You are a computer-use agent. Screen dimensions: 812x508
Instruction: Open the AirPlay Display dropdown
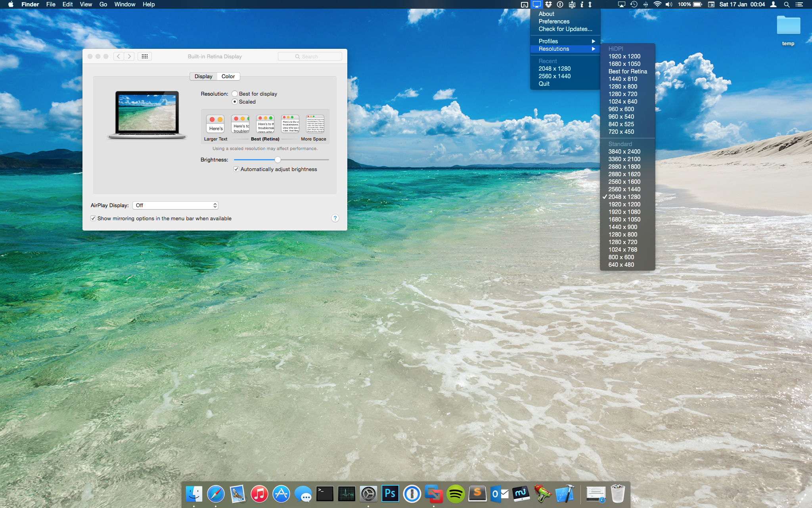175,205
